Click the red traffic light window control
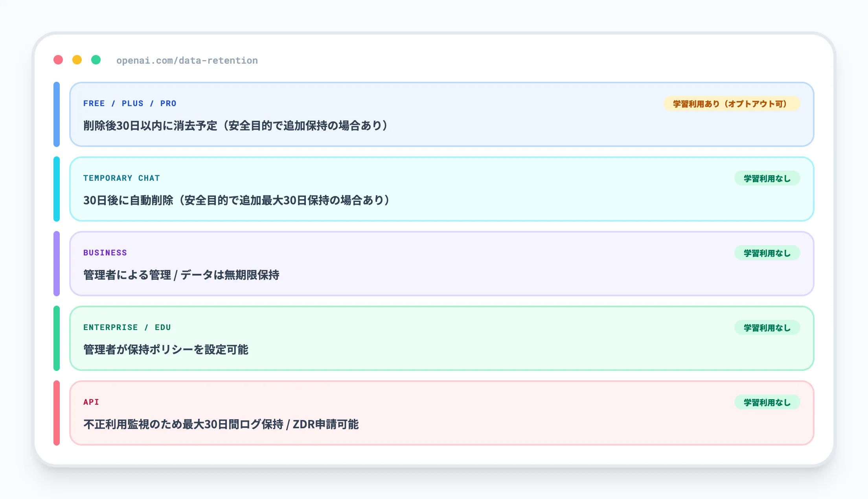Screen dimensions: 868x499 (58, 60)
